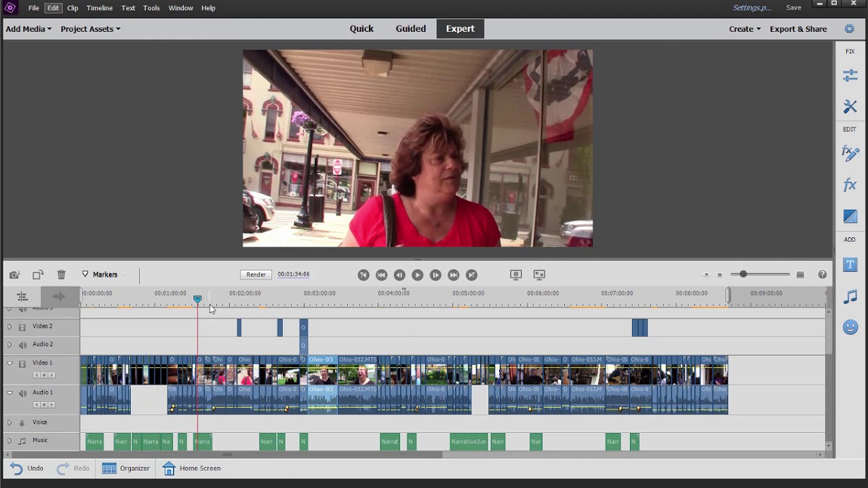Click the Save button
This screenshot has height=488, width=868.
(x=793, y=8)
